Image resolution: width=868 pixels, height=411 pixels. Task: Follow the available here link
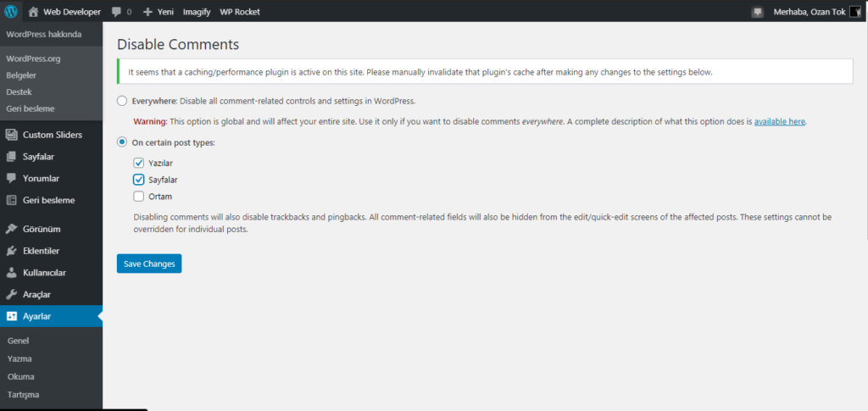780,122
